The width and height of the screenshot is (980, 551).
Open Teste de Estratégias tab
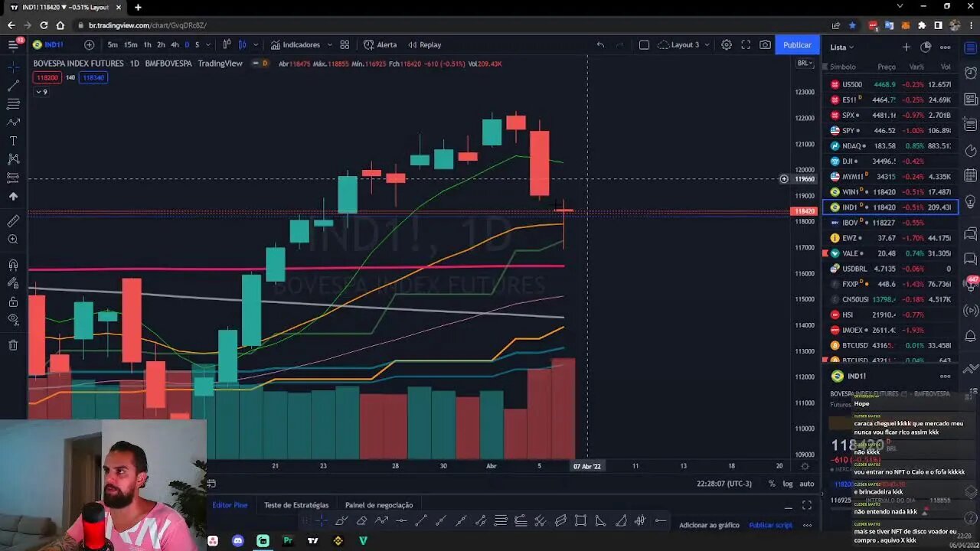coord(296,505)
